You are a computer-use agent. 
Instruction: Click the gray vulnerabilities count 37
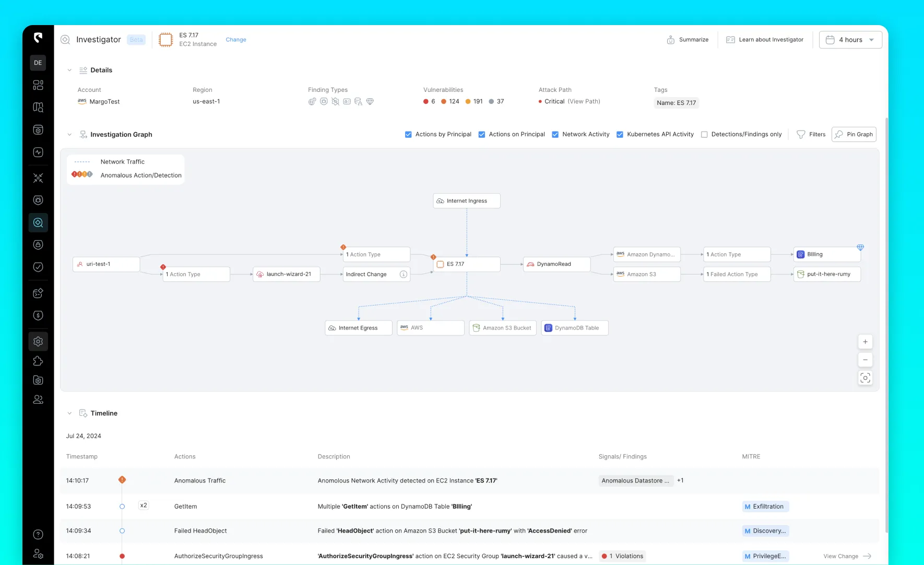pyautogui.click(x=496, y=101)
